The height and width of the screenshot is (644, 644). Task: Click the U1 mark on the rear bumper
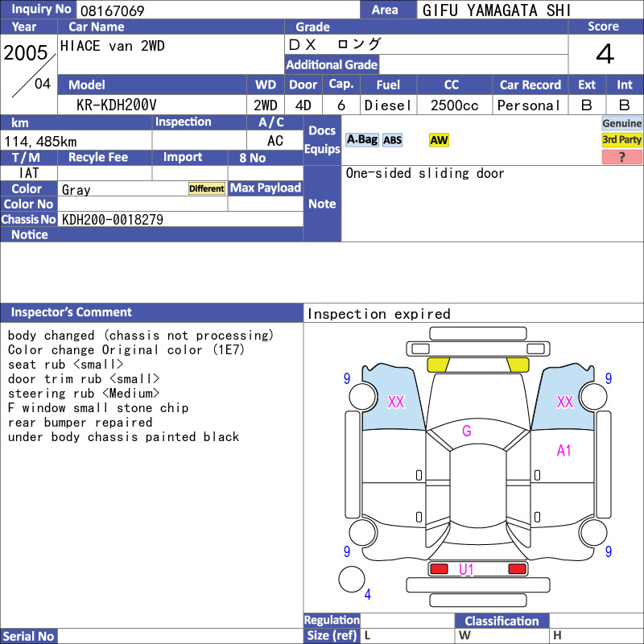pos(466,569)
